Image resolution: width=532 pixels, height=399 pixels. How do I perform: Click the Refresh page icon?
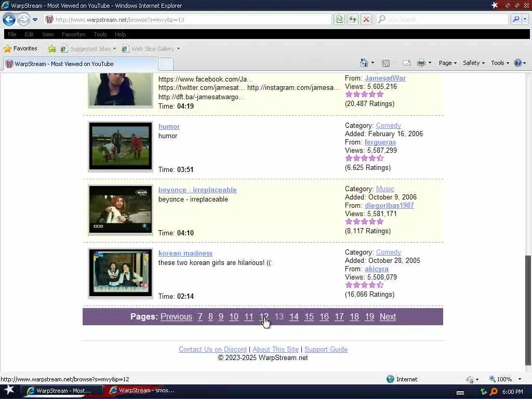point(353,19)
